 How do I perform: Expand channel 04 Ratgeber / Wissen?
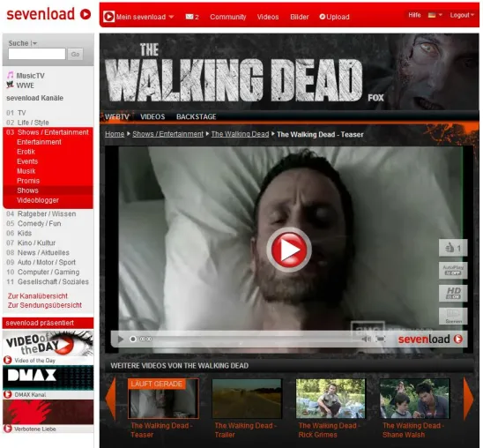tap(41, 213)
